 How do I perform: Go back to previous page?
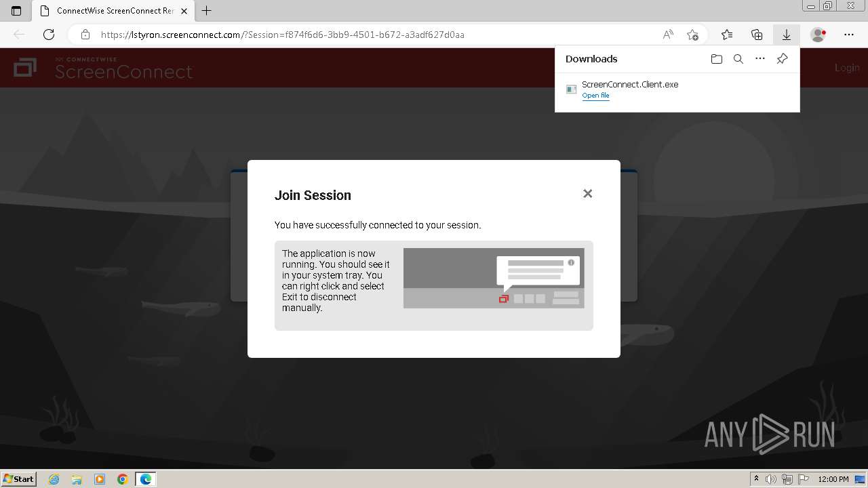[19, 35]
